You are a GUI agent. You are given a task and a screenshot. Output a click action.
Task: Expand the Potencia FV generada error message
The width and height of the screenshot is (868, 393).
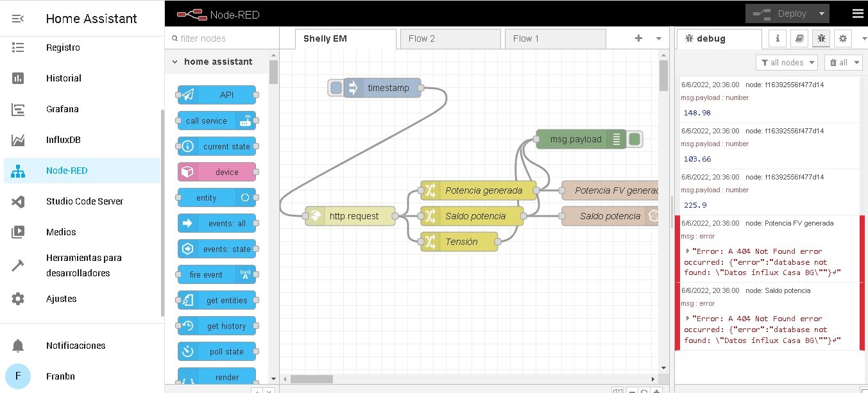(688, 251)
